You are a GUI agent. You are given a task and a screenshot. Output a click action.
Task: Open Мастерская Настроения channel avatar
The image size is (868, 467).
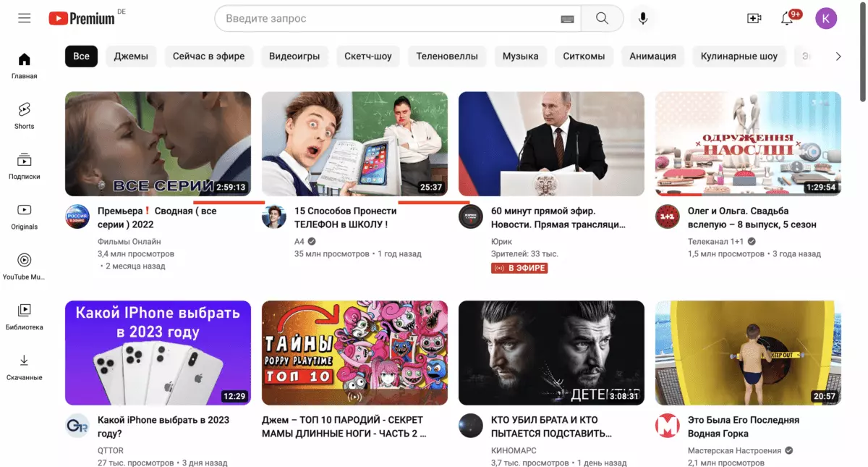(x=668, y=426)
